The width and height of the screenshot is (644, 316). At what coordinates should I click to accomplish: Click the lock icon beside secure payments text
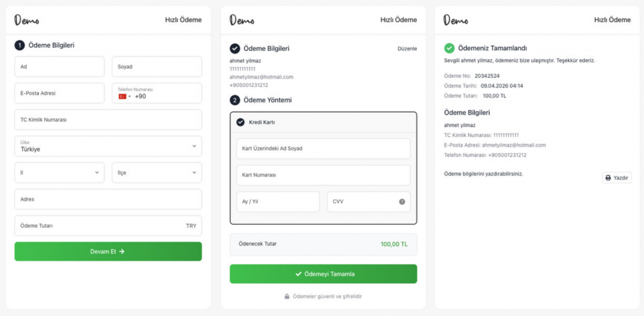287,296
